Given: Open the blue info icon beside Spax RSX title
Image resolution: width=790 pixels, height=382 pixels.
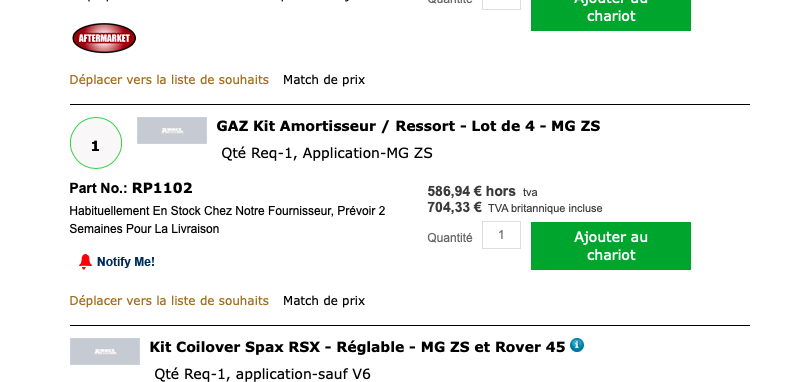Looking at the screenshot, I should (x=577, y=345).
